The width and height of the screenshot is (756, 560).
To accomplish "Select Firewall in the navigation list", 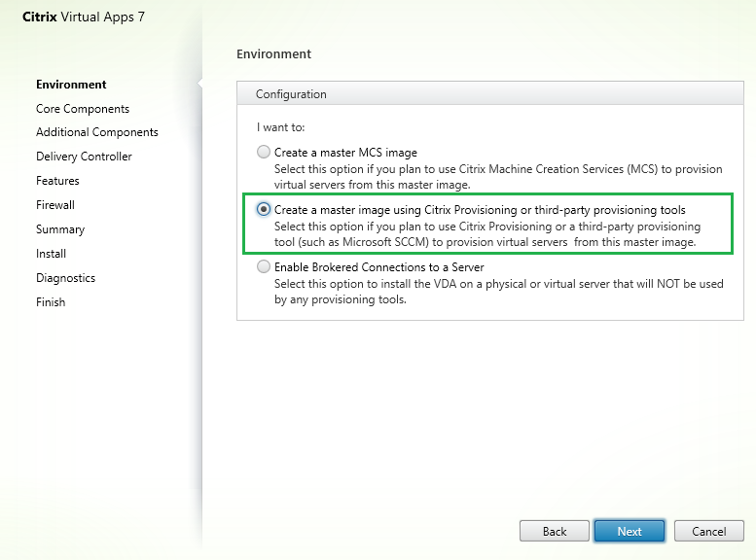I will tap(55, 205).
